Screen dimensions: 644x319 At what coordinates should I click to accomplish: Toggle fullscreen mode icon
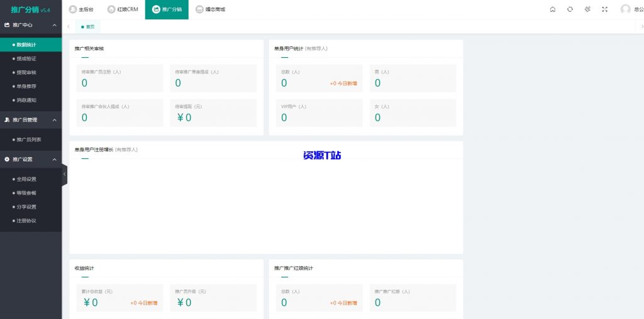(x=604, y=9)
